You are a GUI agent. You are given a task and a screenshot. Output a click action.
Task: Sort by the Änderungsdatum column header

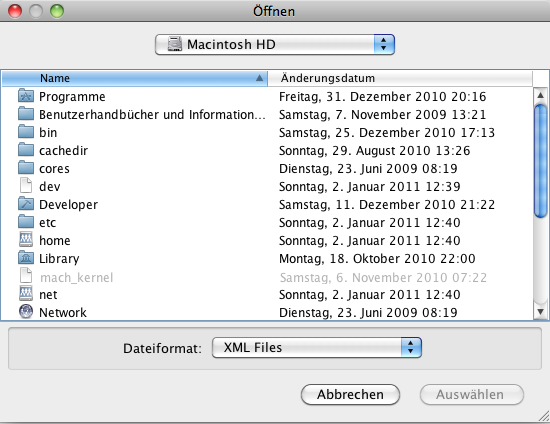400,78
